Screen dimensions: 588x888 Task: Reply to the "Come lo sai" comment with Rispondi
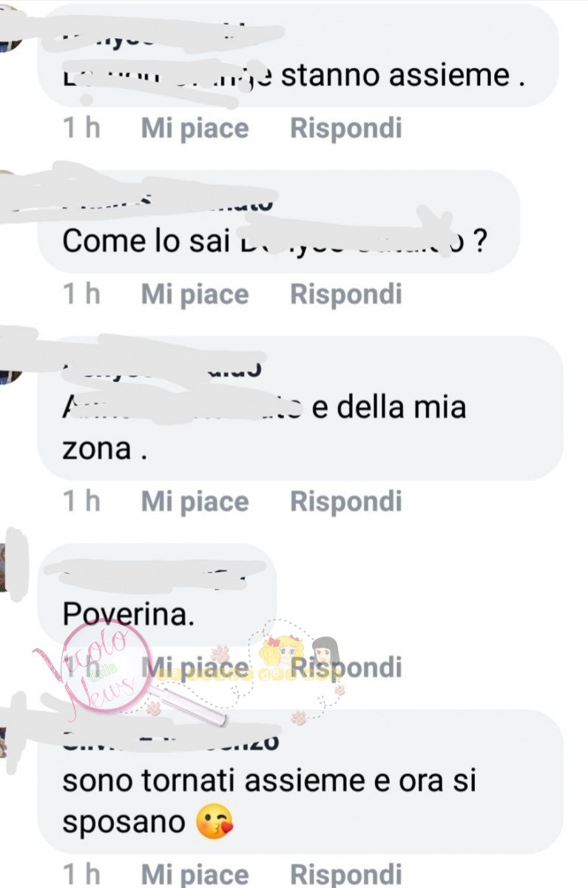[346, 294]
